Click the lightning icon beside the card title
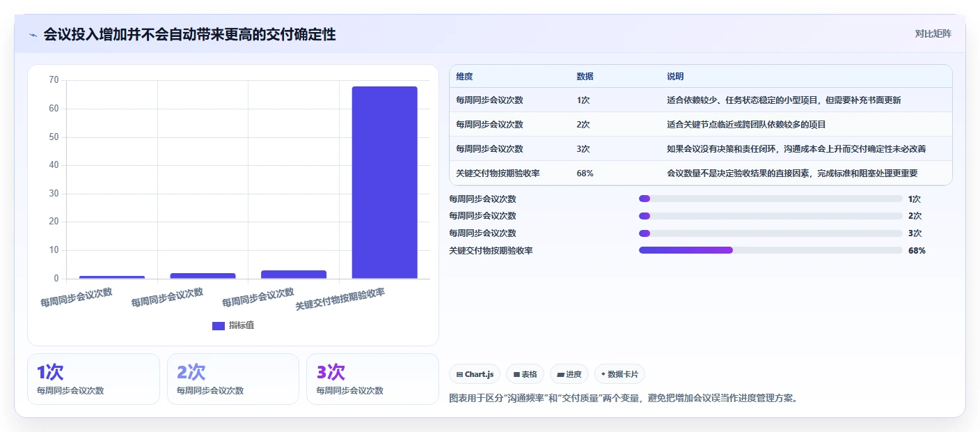This screenshot has width=980, height=432. pos(33,34)
